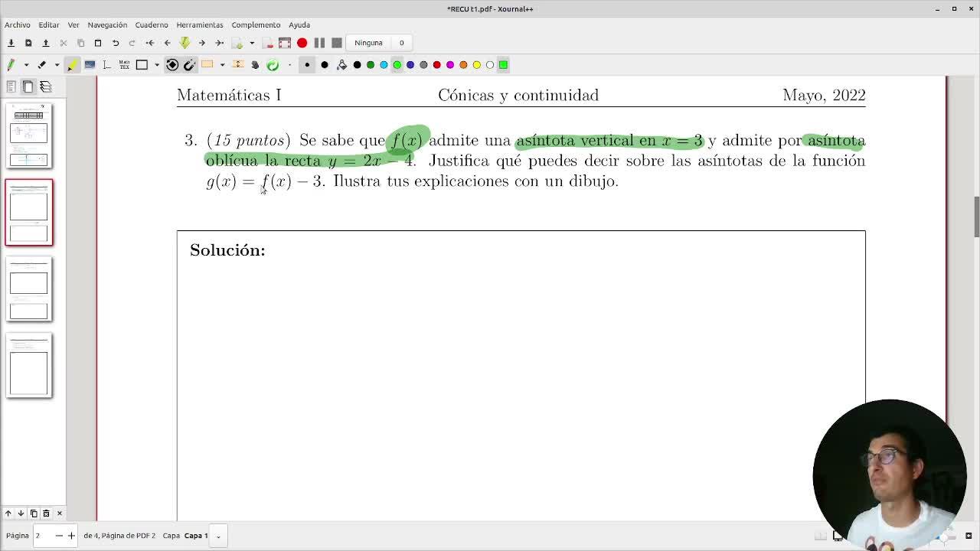Toggle the fill bucket option
Image resolution: width=980 pixels, height=551 pixels.
click(x=341, y=65)
